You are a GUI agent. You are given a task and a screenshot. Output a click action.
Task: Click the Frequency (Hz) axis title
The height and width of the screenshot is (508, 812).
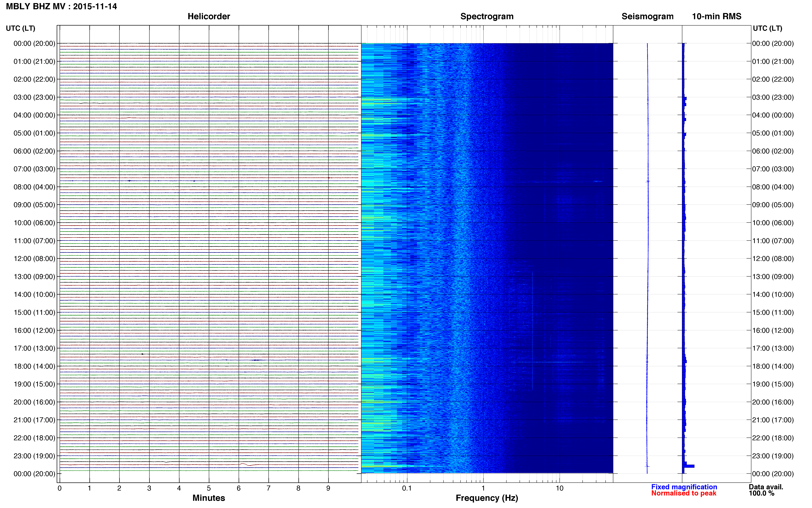pyautogui.click(x=487, y=498)
